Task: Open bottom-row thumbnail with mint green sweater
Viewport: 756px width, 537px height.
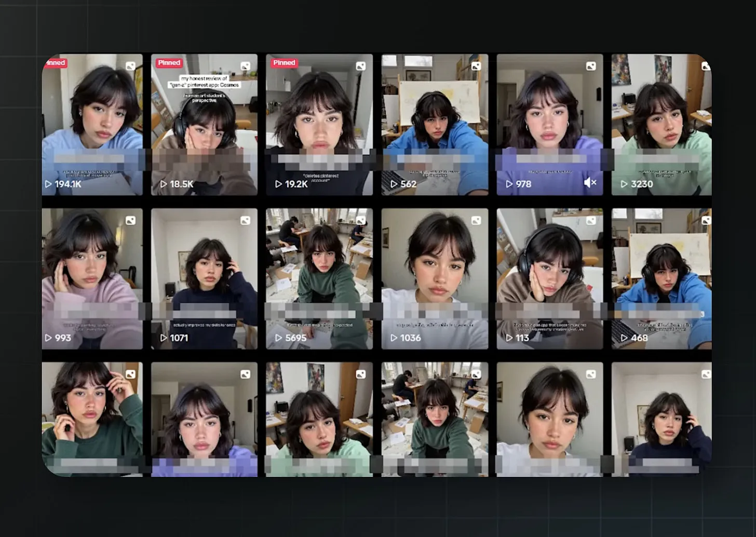Action: [319, 419]
